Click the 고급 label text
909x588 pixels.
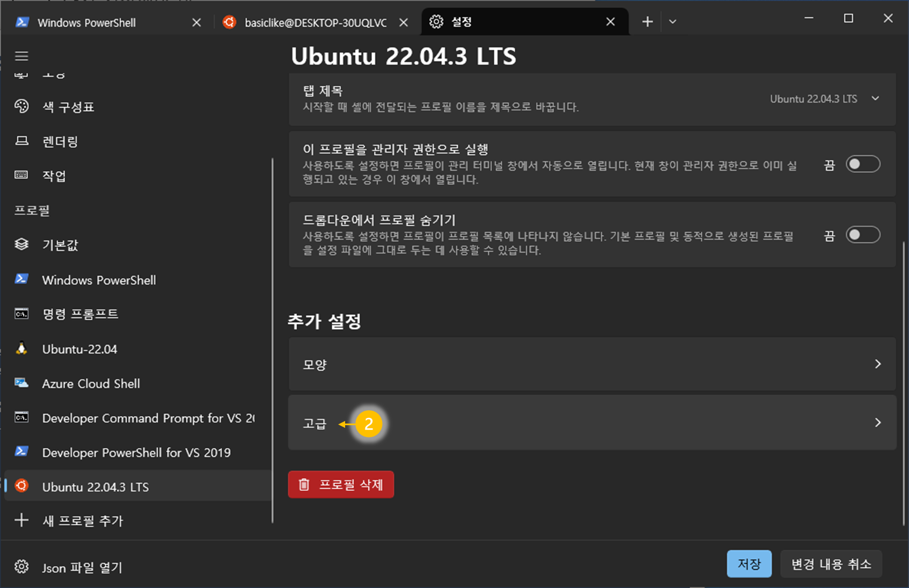coord(314,424)
